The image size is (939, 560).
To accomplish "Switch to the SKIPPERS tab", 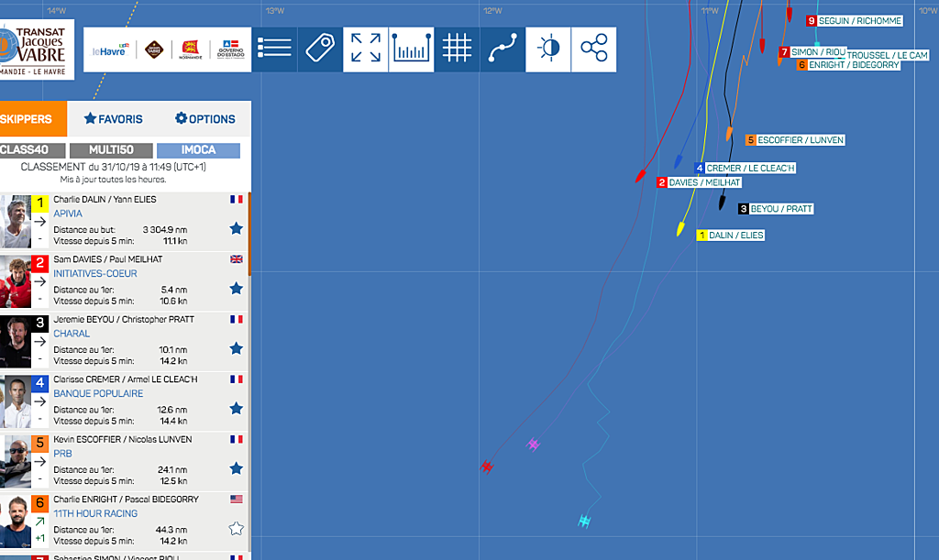I will tap(31, 119).
